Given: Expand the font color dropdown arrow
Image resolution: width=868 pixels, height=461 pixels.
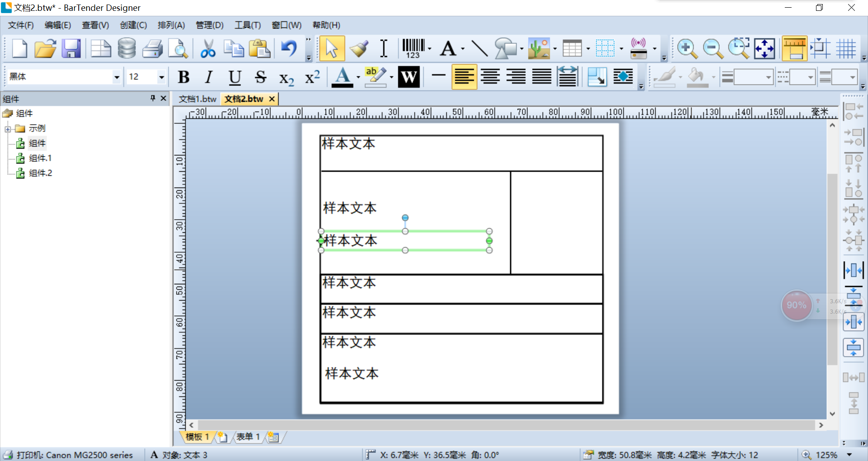Looking at the screenshot, I should click(359, 77).
